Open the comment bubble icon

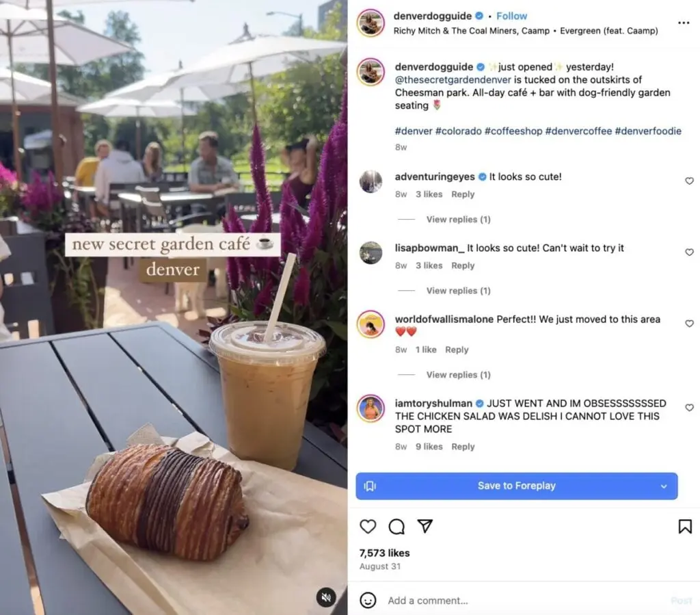coord(396,527)
